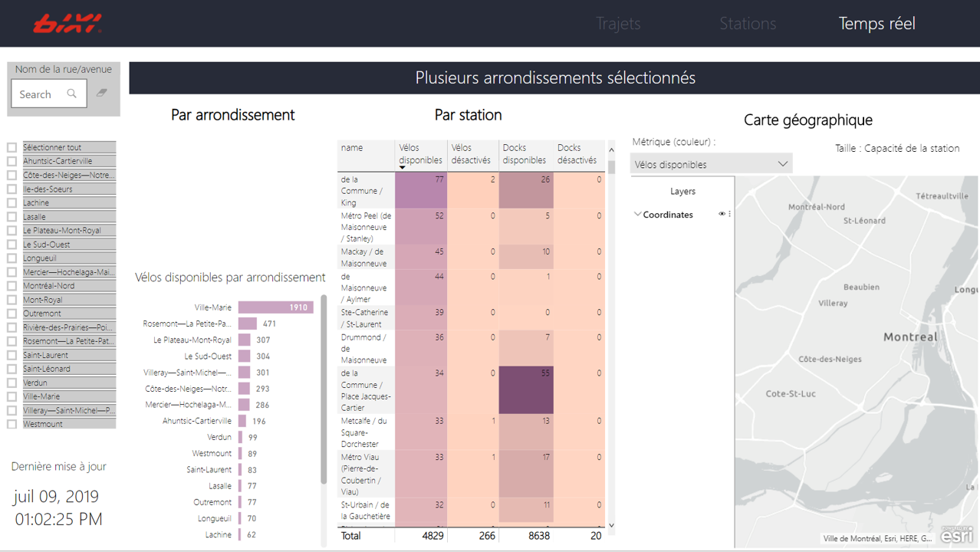Select the Ile-des-Soeurs checkbox
980x552 pixels.
click(12, 189)
